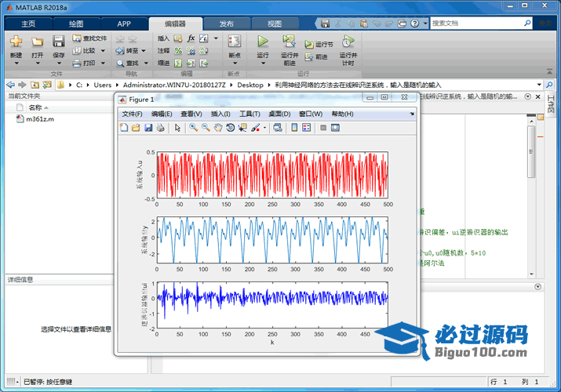Expand the 比较 dropdown arrow
The height and width of the screenshot is (392, 561).
tap(103, 51)
